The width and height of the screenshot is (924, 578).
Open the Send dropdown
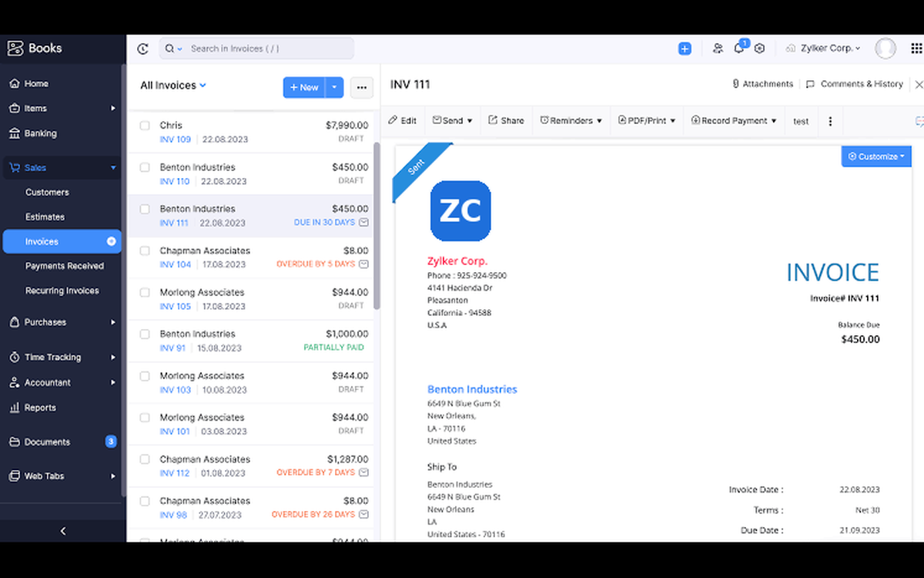pos(452,121)
